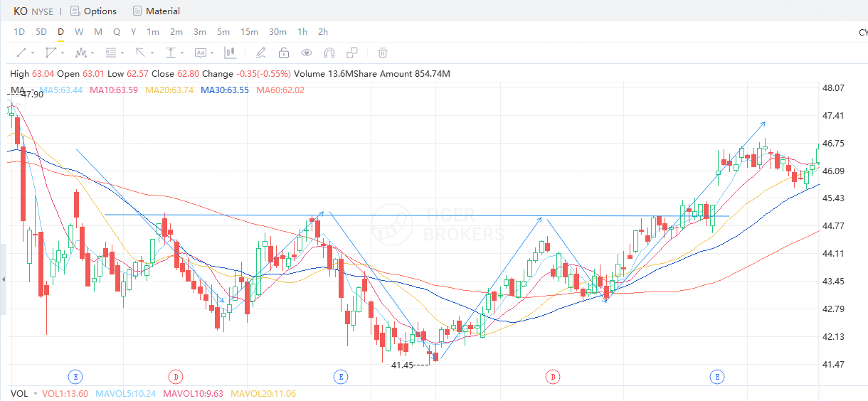Click the MA5:63.44 label
Viewport: 868px width, 401px height.
[61, 90]
